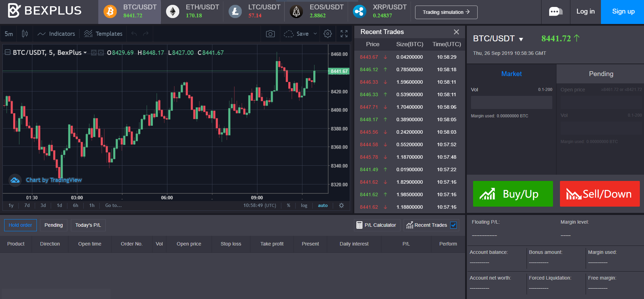Place a Sell/Down order

[600, 194]
